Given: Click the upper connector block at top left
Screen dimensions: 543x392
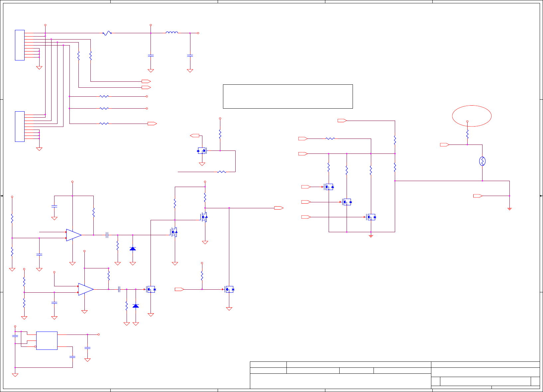Looking at the screenshot, I should click(20, 45).
